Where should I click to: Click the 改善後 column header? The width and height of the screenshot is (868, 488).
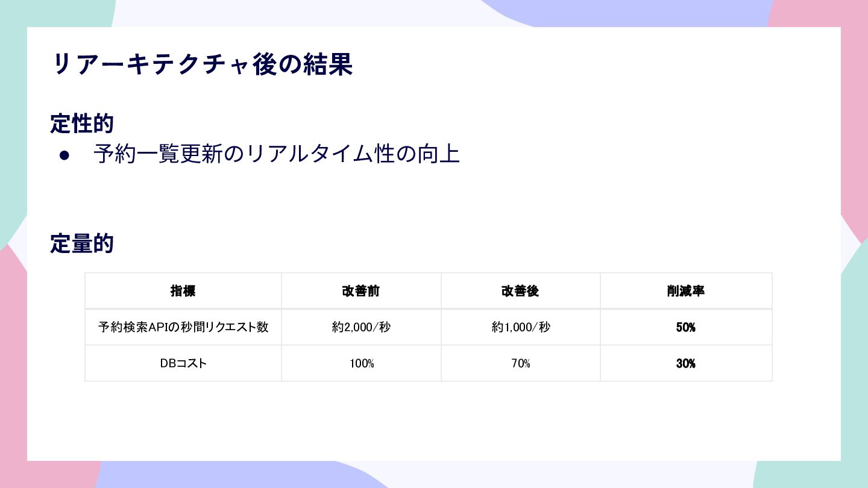coord(520,291)
